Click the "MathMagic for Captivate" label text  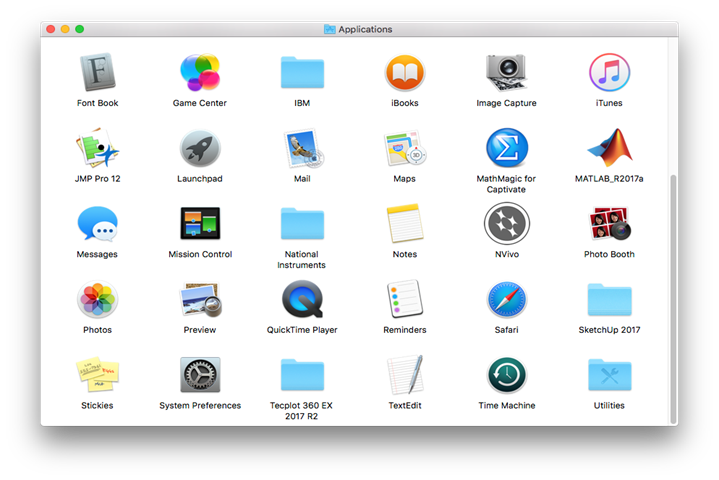(506, 184)
